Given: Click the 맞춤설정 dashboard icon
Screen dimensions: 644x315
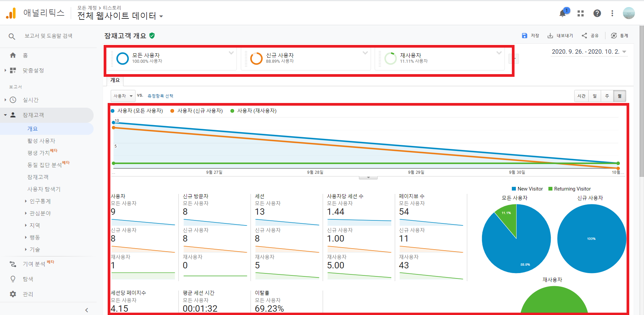Looking at the screenshot, I should (x=13, y=70).
